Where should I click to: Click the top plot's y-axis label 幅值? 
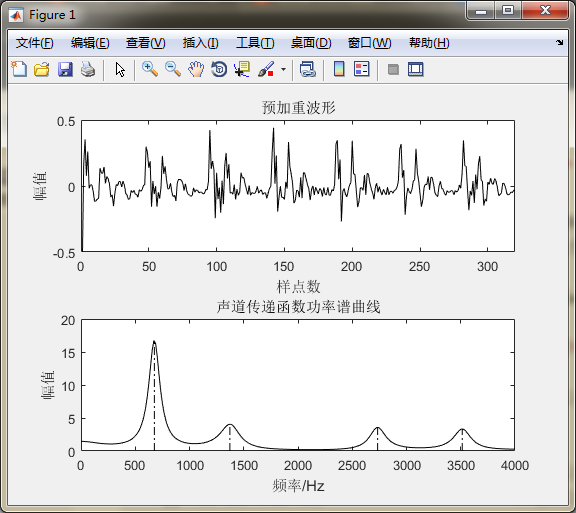[40, 186]
